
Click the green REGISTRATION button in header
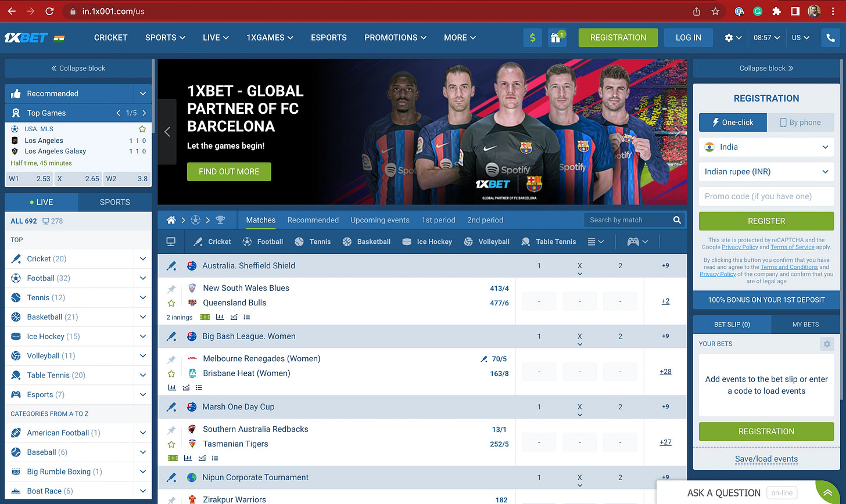point(618,38)
